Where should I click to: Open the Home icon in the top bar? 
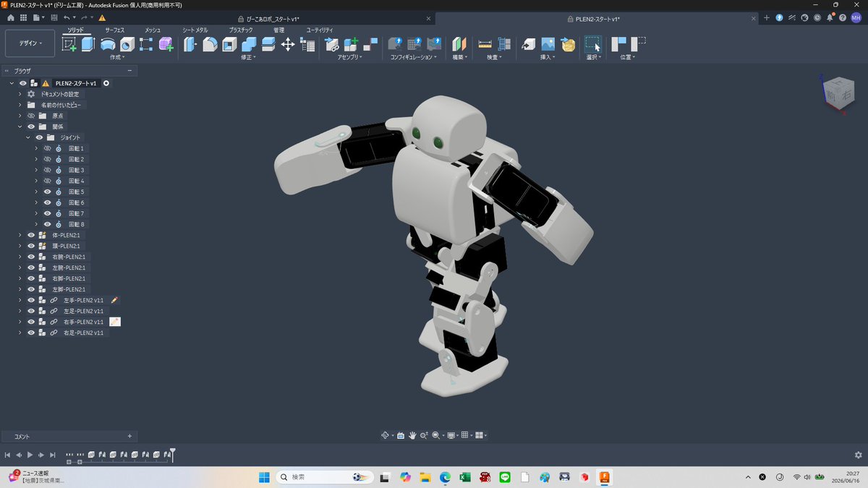click(x=11, y=17)
